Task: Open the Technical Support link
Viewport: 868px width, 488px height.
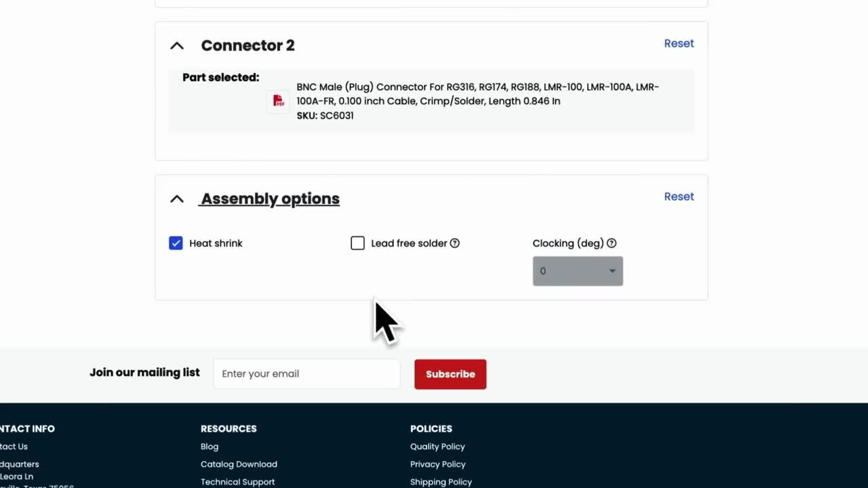Action: tap(237, 482)
